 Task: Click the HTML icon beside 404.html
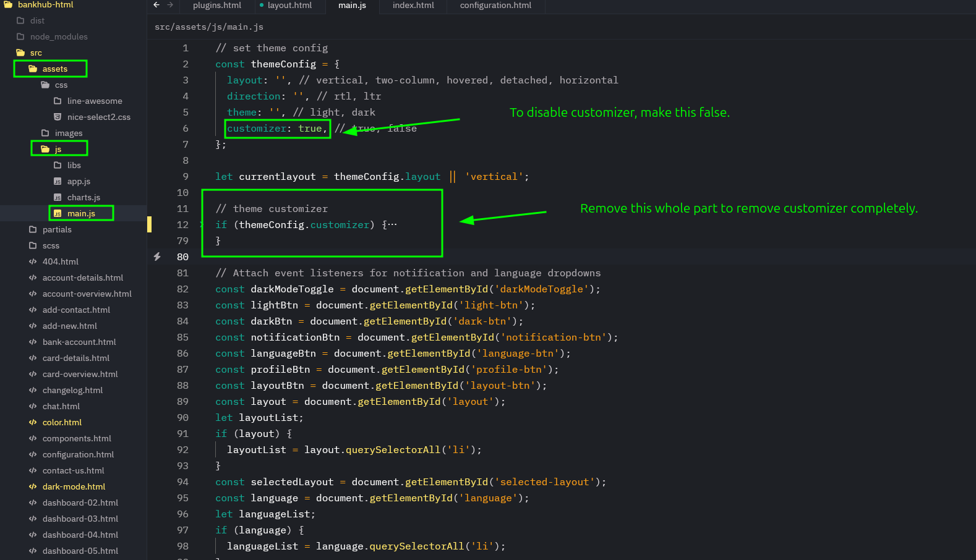[x=33, y=261]
